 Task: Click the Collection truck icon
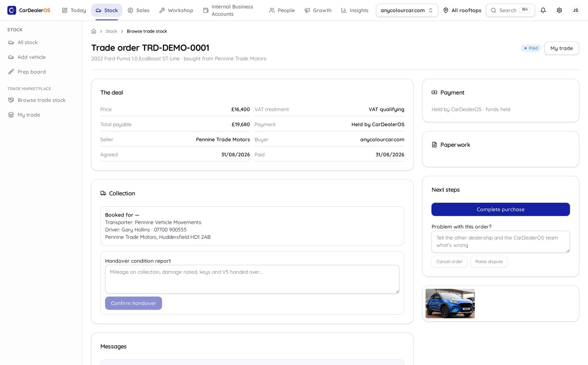click(103, 194)
